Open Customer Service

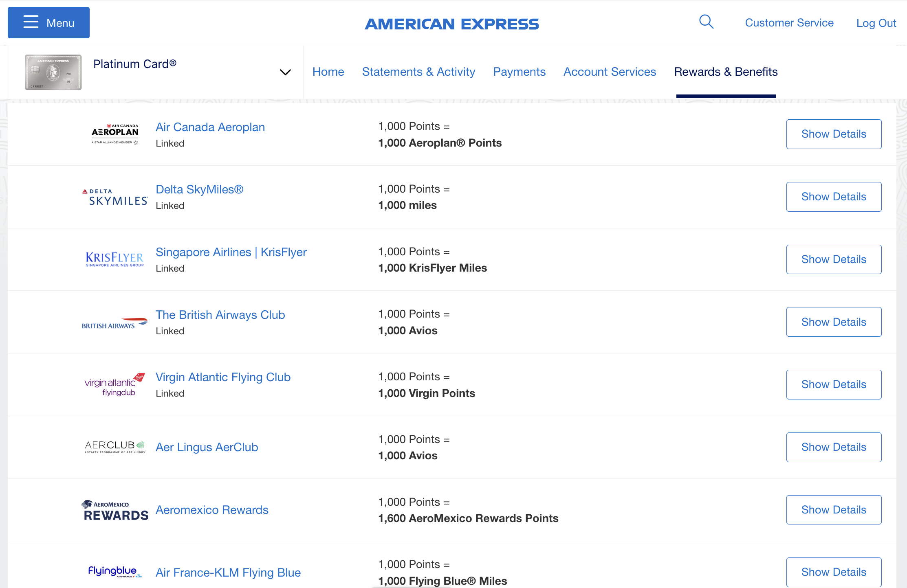pos(789,23)
